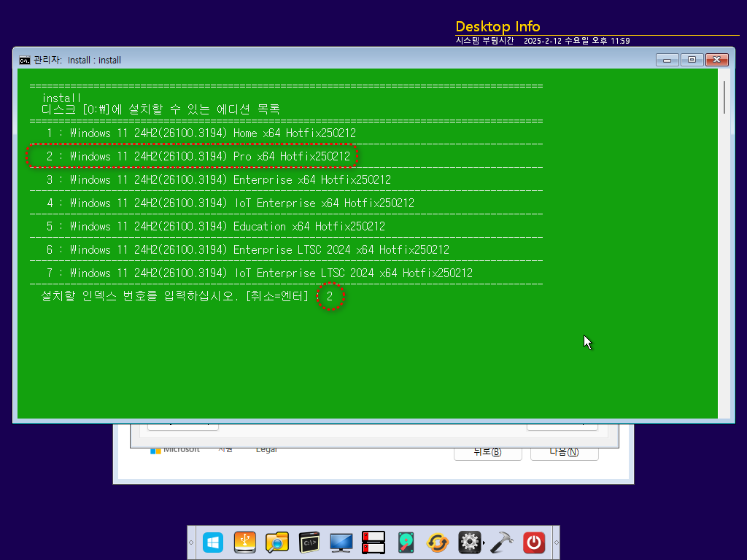The width and height of the screenshot is (747, 560).
Task: Launch the red server disk manager icon
Action: pos(373,542)
